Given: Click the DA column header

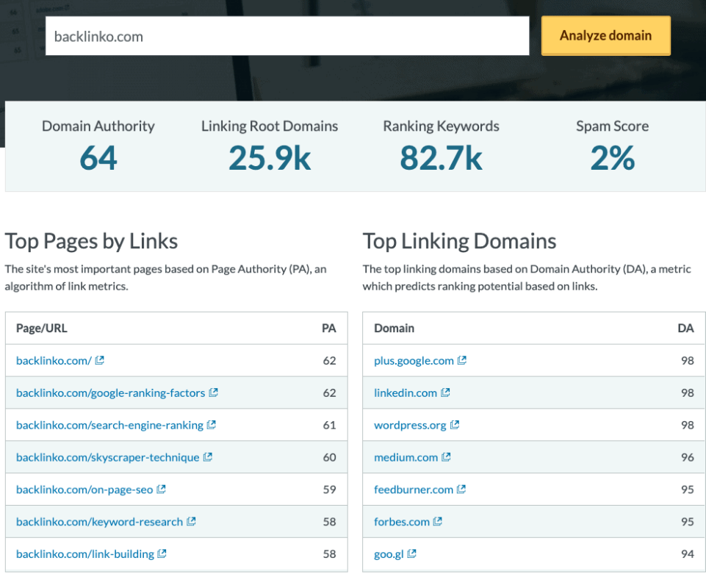Looking at the screenshot, I should (685, 329).
